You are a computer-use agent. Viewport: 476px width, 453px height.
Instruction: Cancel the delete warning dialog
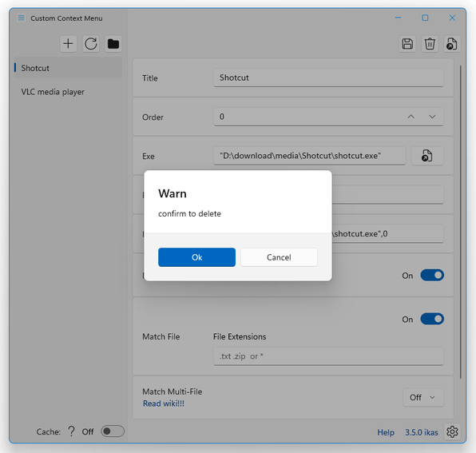279,257
